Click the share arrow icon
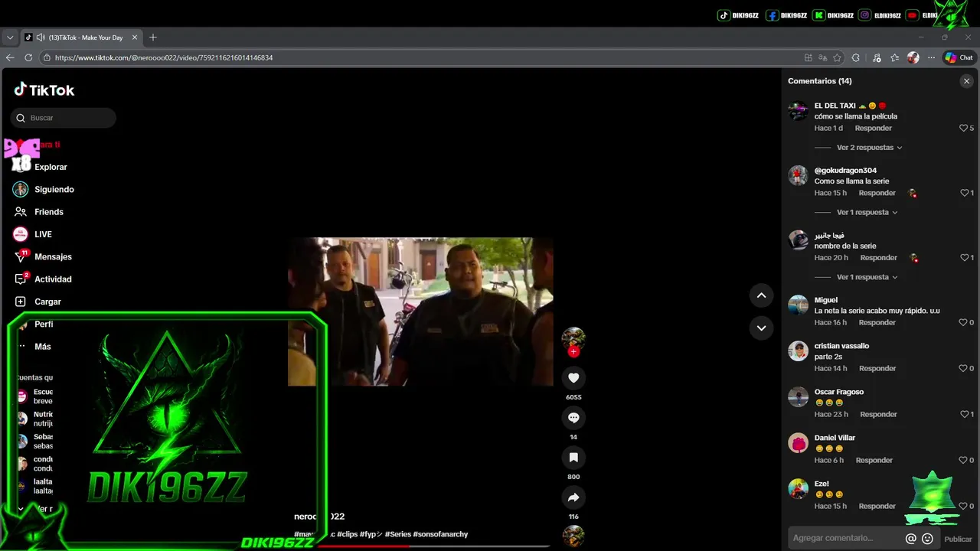 point(573,497)
